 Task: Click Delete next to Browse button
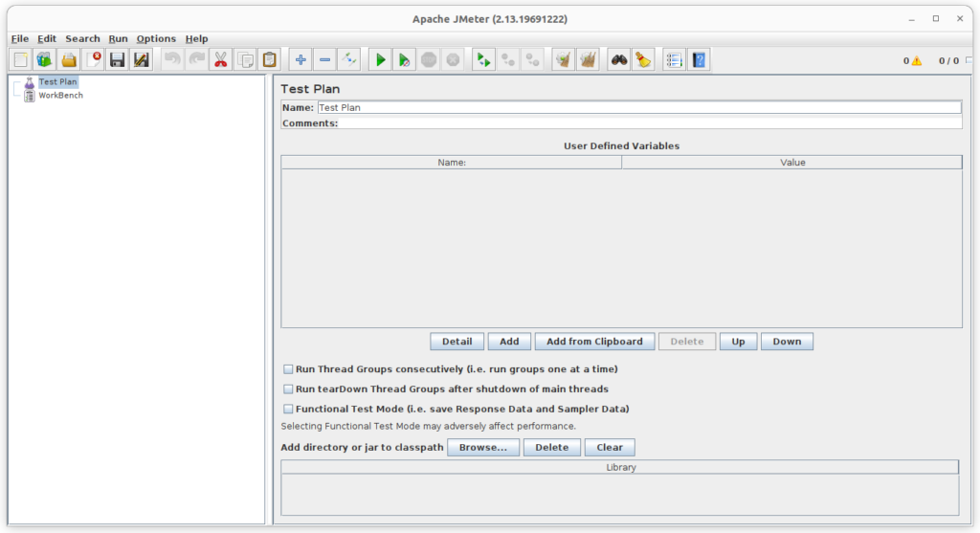(552, 448)
